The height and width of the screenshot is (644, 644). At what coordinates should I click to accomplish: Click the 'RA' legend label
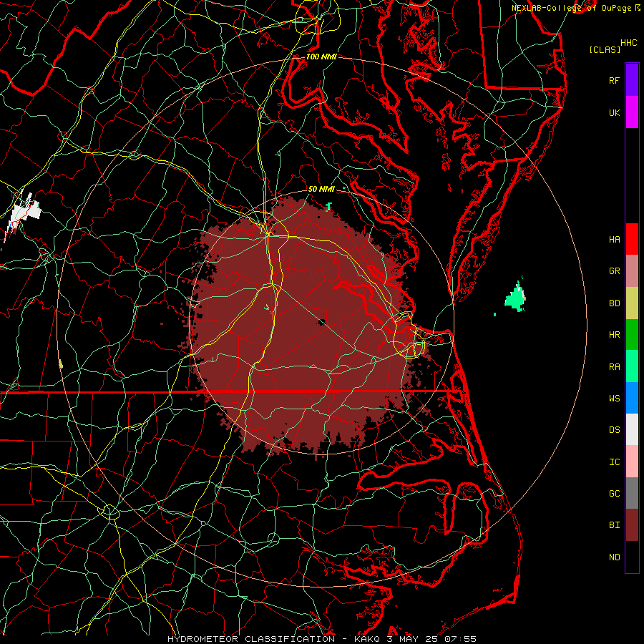614,367
